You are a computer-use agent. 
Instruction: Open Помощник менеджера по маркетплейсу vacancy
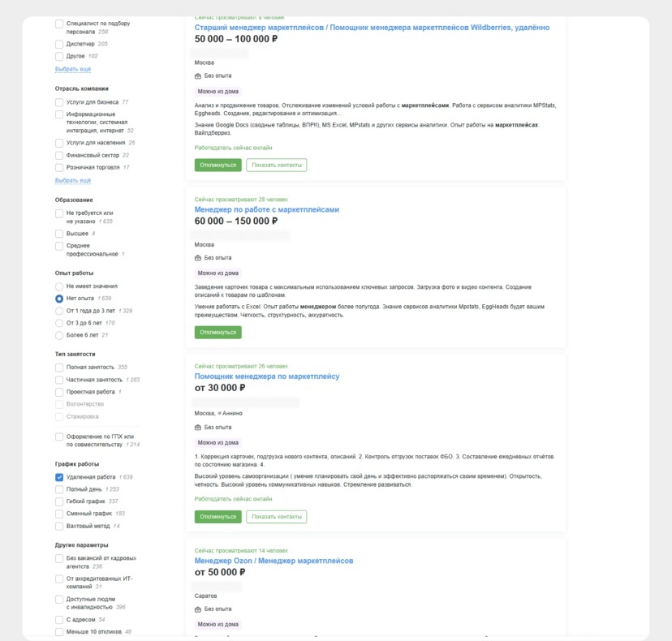[267, 376]
